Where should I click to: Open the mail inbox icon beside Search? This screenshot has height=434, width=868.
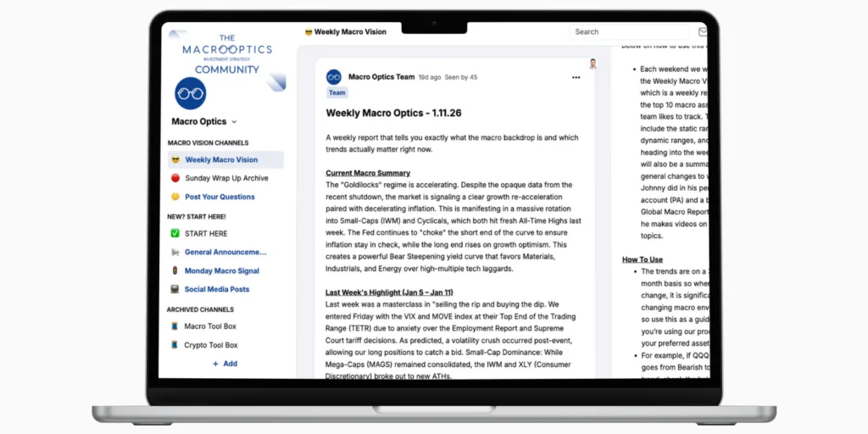point(703,32)
